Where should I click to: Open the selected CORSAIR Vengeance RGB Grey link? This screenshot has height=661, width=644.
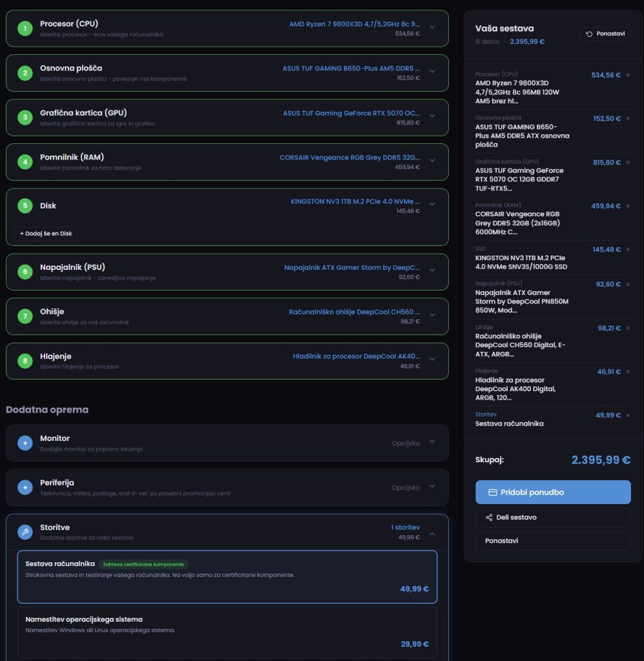349,158
